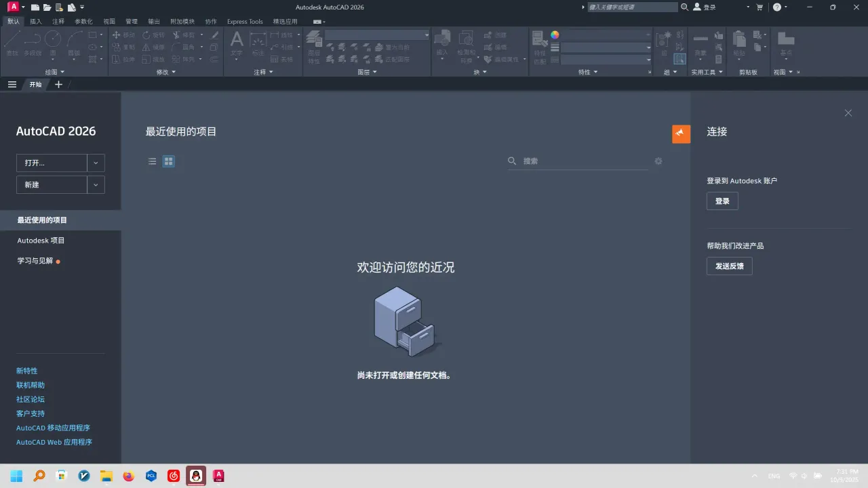Click the Open folder icon in Quick Access toolbar

tap(47, 7)
